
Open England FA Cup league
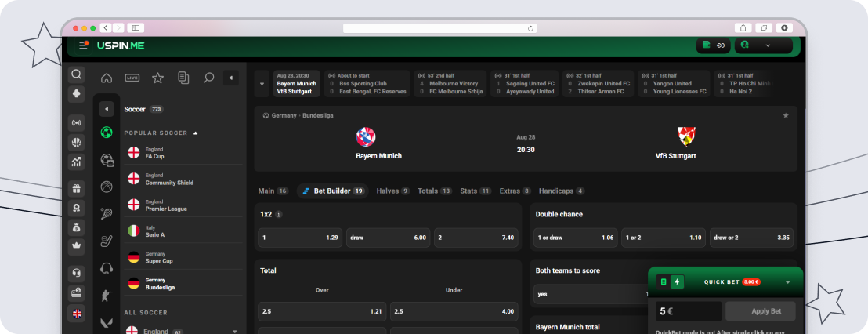coord(183,153)
